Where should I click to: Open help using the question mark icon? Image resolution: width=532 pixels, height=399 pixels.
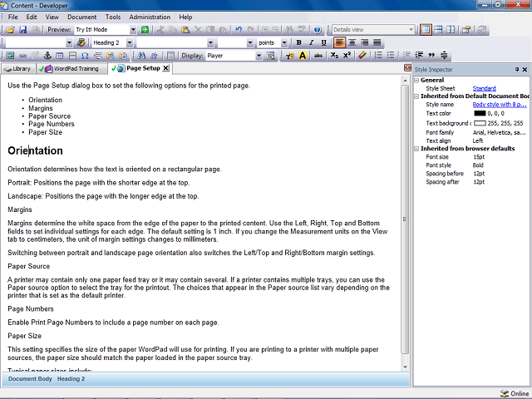point(318,30)
